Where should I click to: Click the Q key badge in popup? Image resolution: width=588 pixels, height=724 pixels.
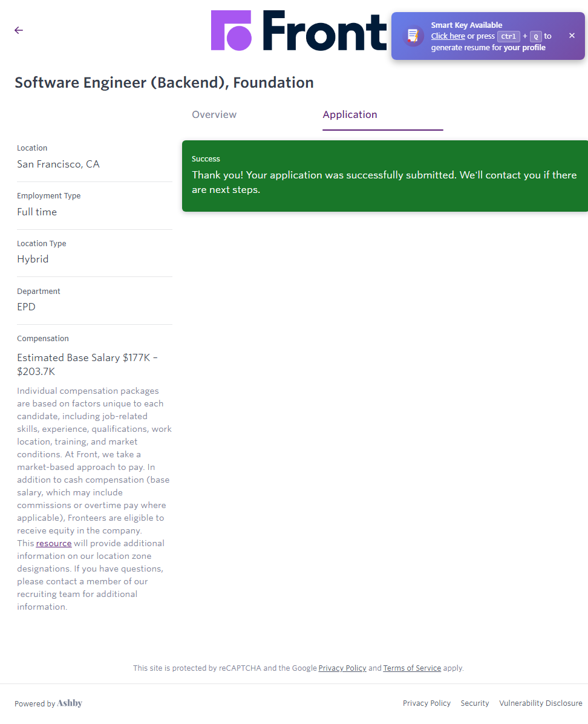(535, 36)
